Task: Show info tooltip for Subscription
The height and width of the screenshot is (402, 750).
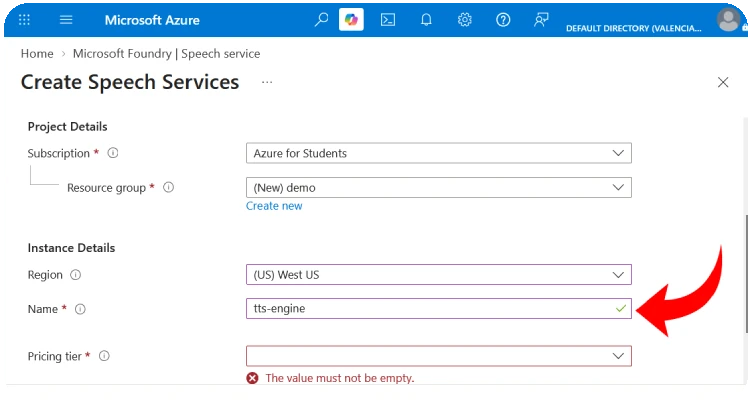Action: click(x=113, y=153)
